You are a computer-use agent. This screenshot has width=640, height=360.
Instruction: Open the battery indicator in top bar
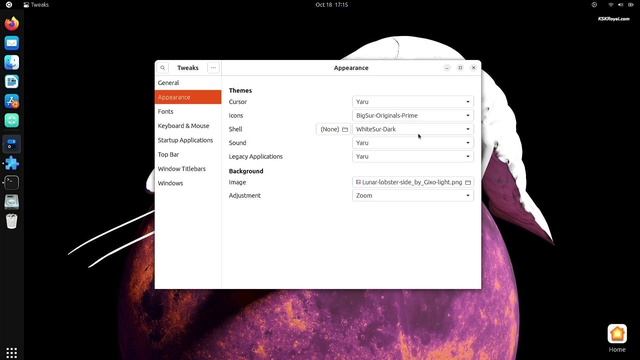(631, 4)
